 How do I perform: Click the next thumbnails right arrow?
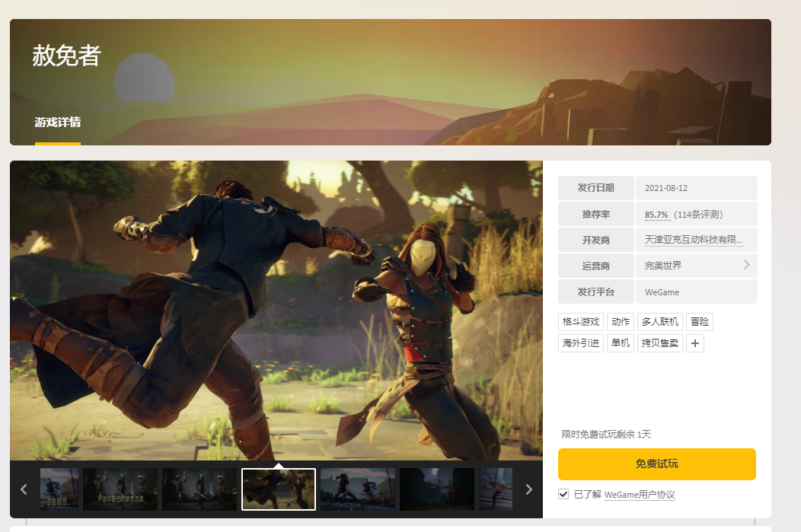528,489
